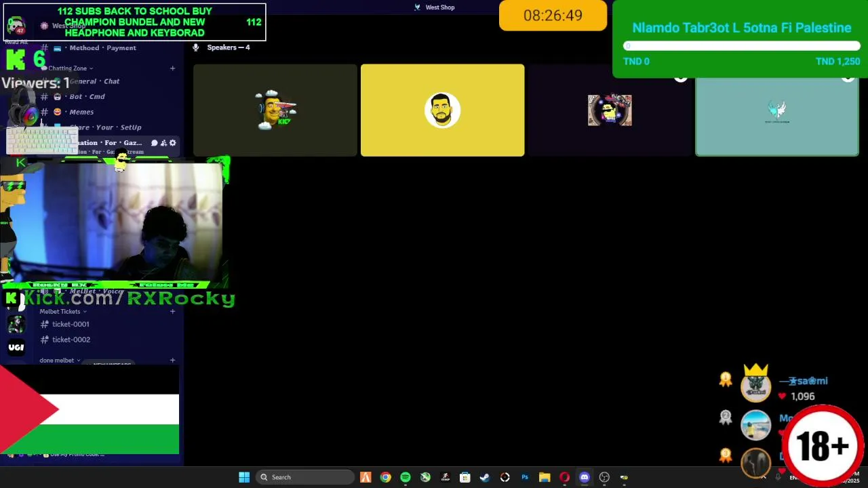Click the taskbar Search box
This screenshot has width=868, height=488.
coord(304,477)
